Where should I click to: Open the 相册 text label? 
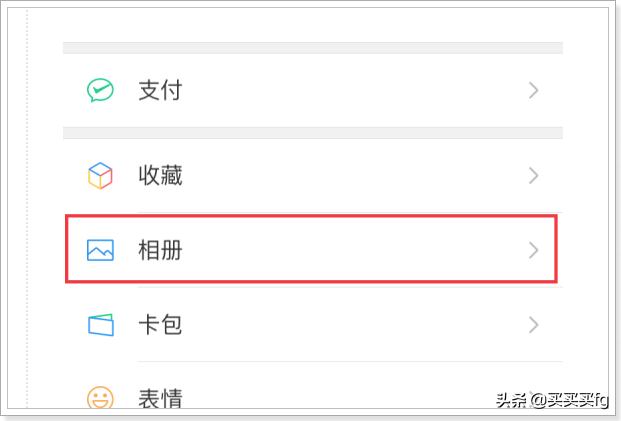coord(160,250)
